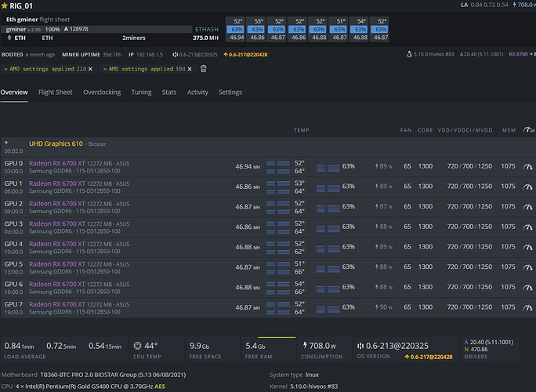
Task: Open the overclock speedometer icon for GPU 5
Action: [x=528, y=267]
